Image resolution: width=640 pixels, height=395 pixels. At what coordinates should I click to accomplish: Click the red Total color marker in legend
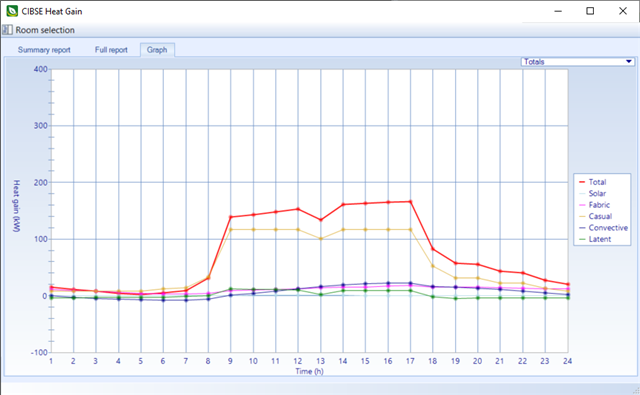click(582, 182)
